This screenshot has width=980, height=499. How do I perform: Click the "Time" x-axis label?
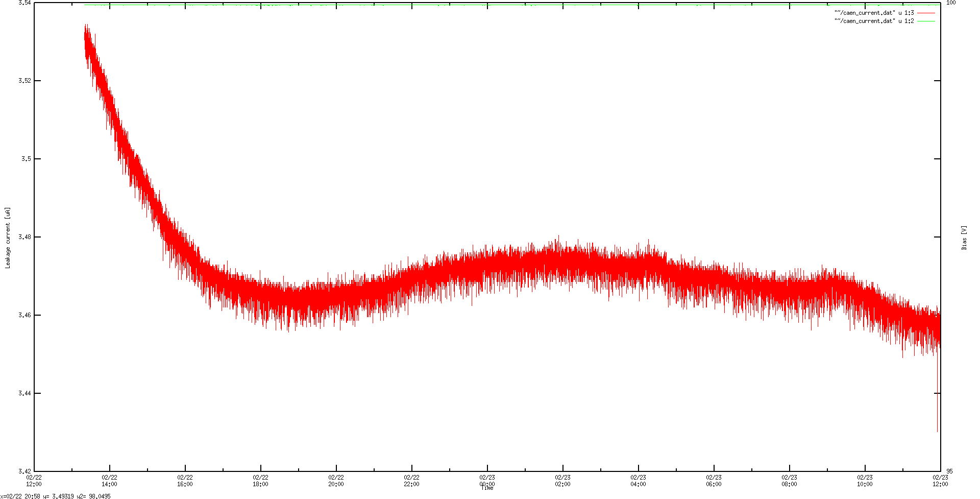pos(487,488)
